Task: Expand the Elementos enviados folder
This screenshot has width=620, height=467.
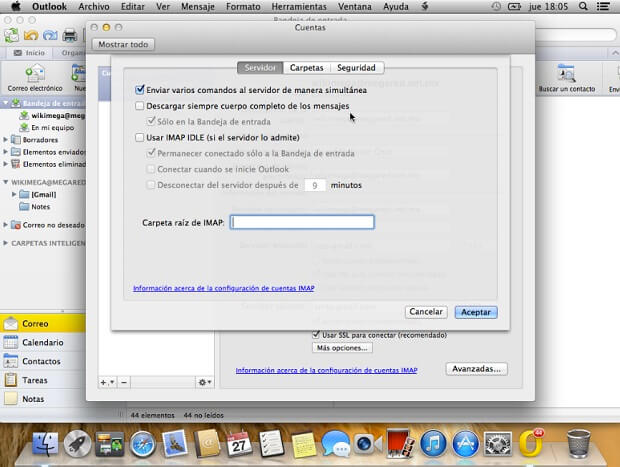Action: point(6,151)
